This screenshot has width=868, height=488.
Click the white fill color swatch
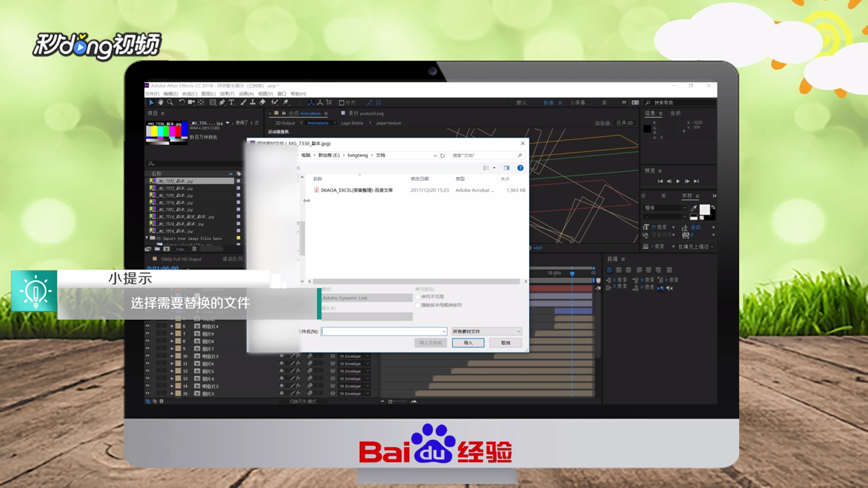click(x=705, y=209)
